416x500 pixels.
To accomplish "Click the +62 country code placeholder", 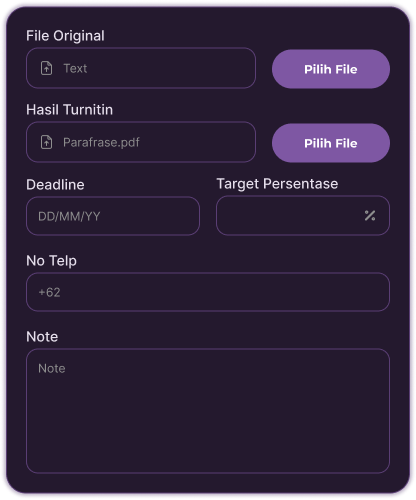I will tap(49, 292).
